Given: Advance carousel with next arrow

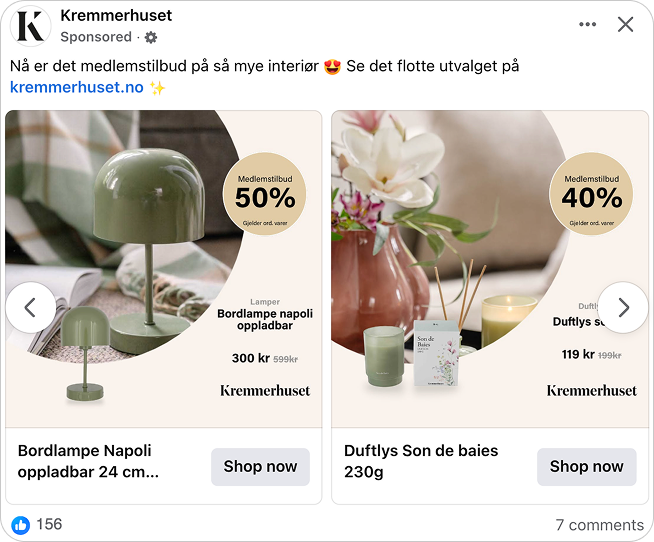Looking at the screenshot, I should (x=623, y=308).
